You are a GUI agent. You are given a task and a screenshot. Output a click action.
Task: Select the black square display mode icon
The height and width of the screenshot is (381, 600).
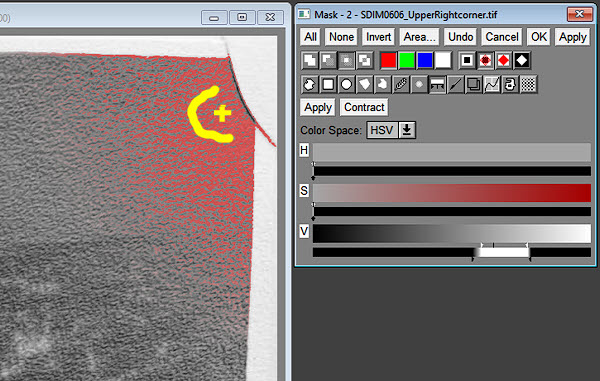[467, 60]
